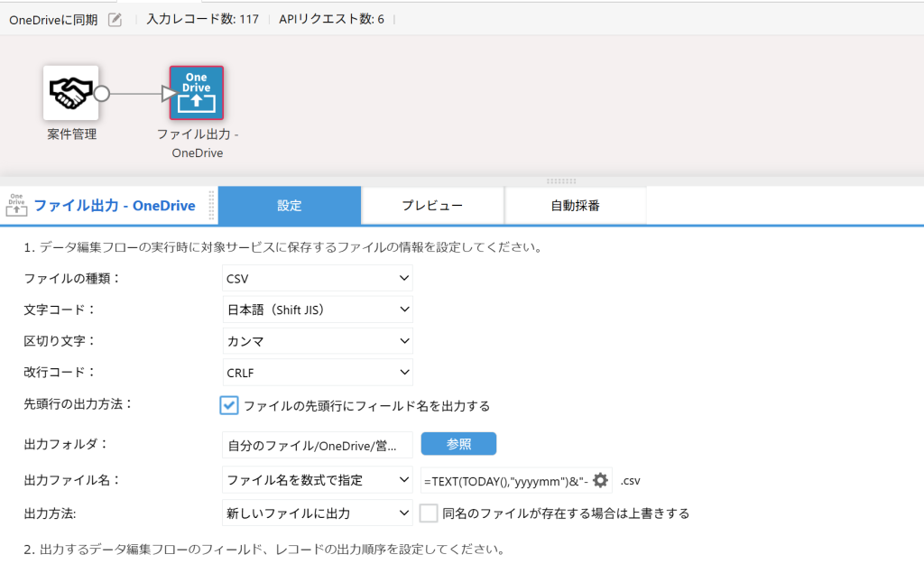Viewport: 924px width, 564px height.
Task: Click the 案件管理 node label
Action: coord(72,134)
